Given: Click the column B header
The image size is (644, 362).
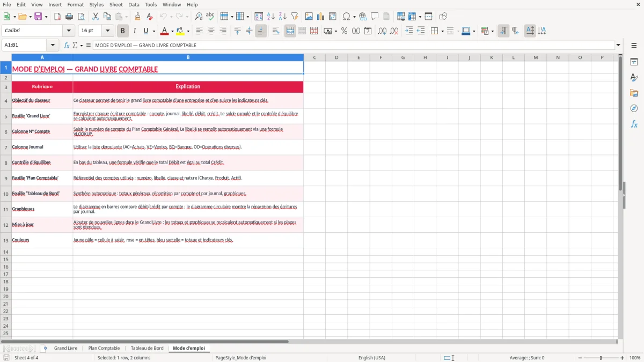Looking at the screenshot, I should pos(188,57).
